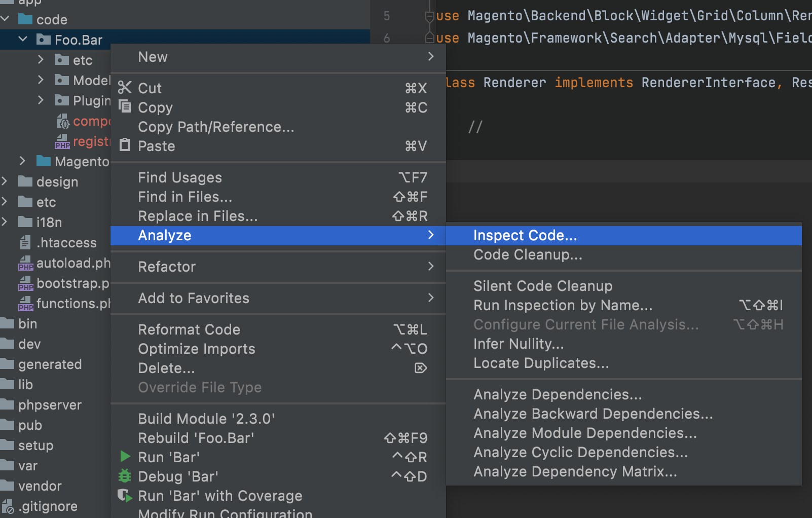Viewport: 812px width, 518px height.
Task: Open the New submenu arrow
Action: 430,57
